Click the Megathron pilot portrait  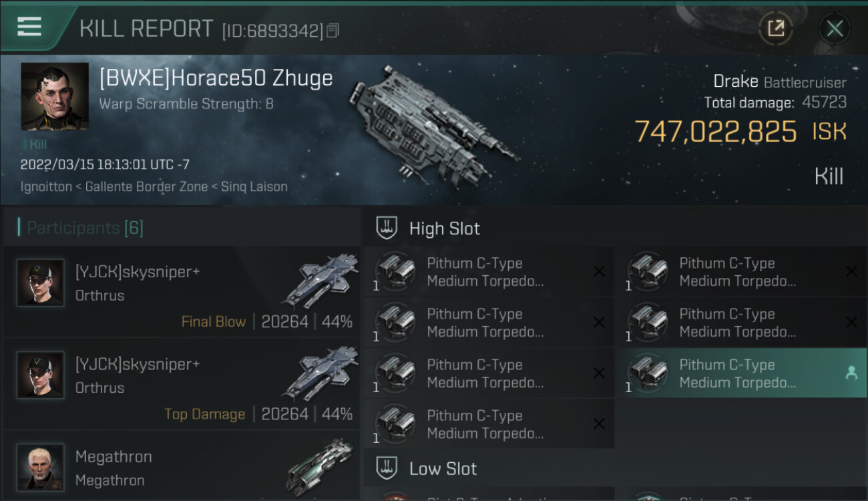(x=41, y=467)
